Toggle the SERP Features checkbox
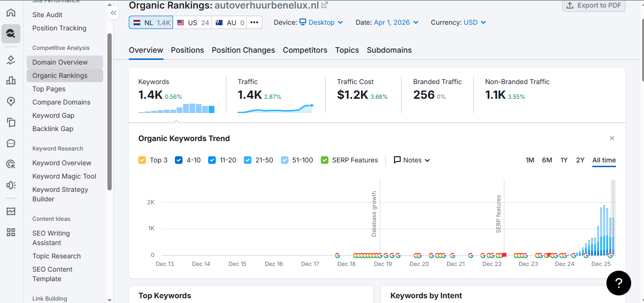This screenshot has width=644, height=303. point(325,160)
